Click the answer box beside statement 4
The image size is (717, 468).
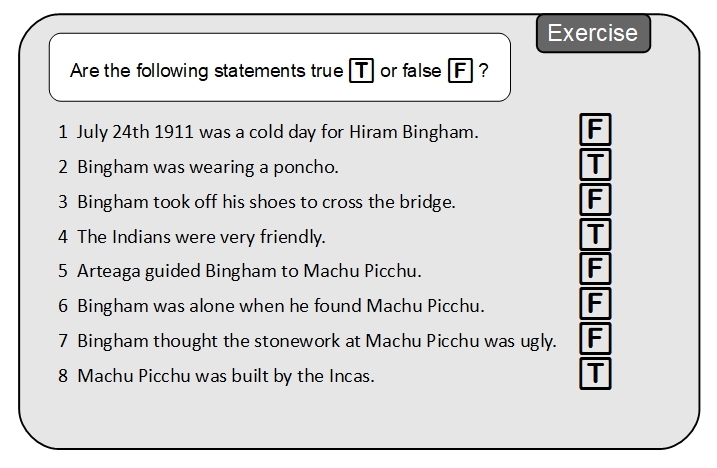[x=595, y=235]
